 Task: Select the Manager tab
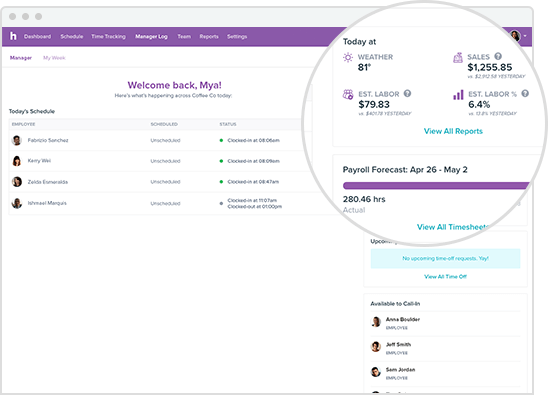(x=21, y=58)
